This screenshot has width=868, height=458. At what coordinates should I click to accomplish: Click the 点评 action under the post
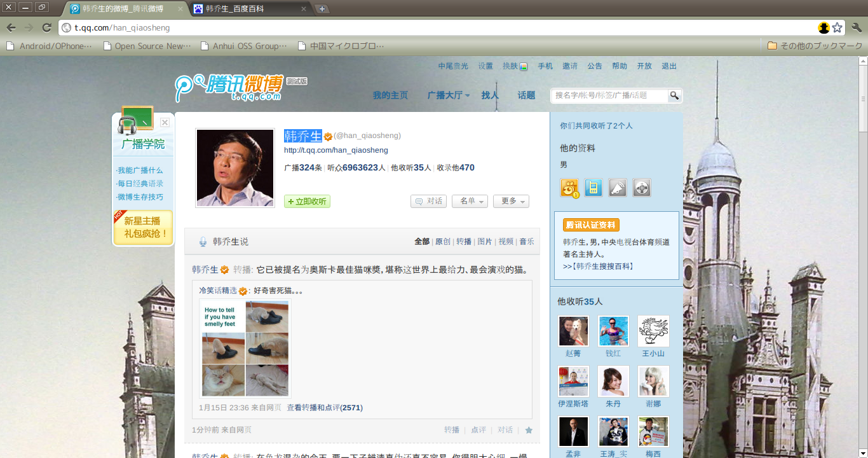coord(478,430)
